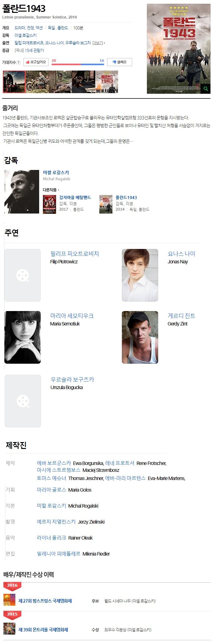Open the director link 미셸 로갈스키 in the info table

point(25,35)
